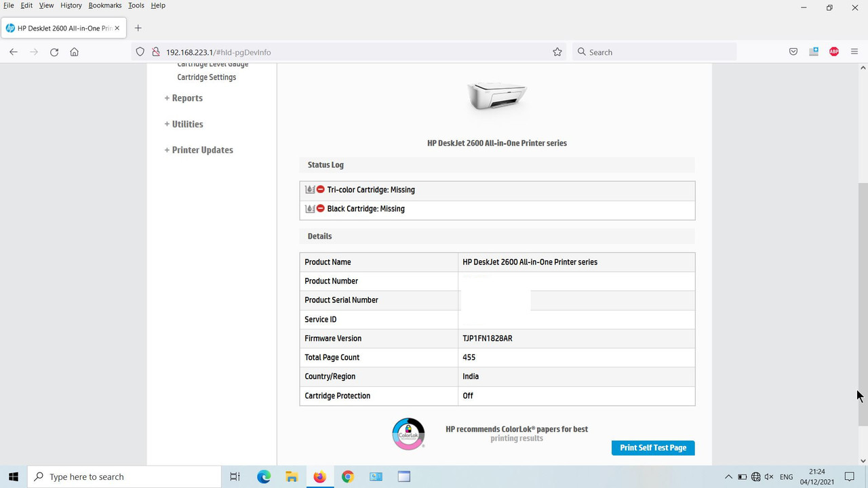Screen dimensions: 868x488
Task: Open a new browser tab
Action: pos(138,28)
